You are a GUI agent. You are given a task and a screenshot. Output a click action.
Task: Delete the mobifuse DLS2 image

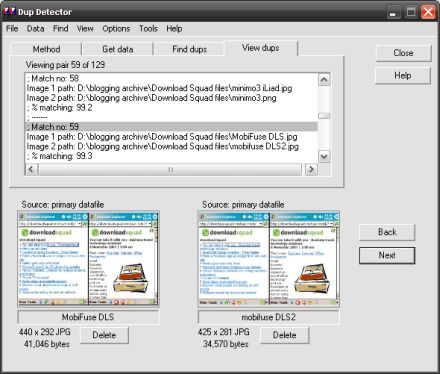[x=284, y=335]
